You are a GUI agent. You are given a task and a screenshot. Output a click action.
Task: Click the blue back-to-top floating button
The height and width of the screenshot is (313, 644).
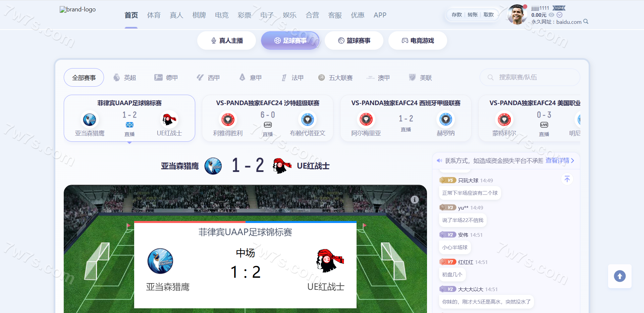pyautogui.click(x=620, y=276)
